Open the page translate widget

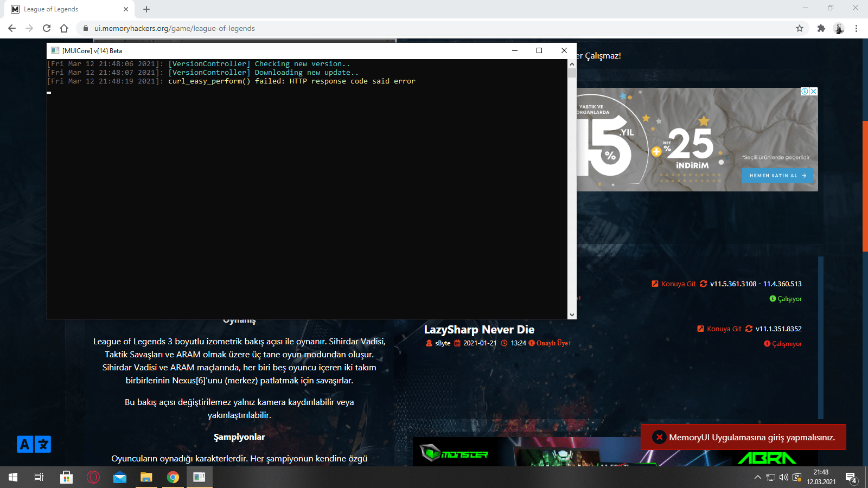[34, 445]
